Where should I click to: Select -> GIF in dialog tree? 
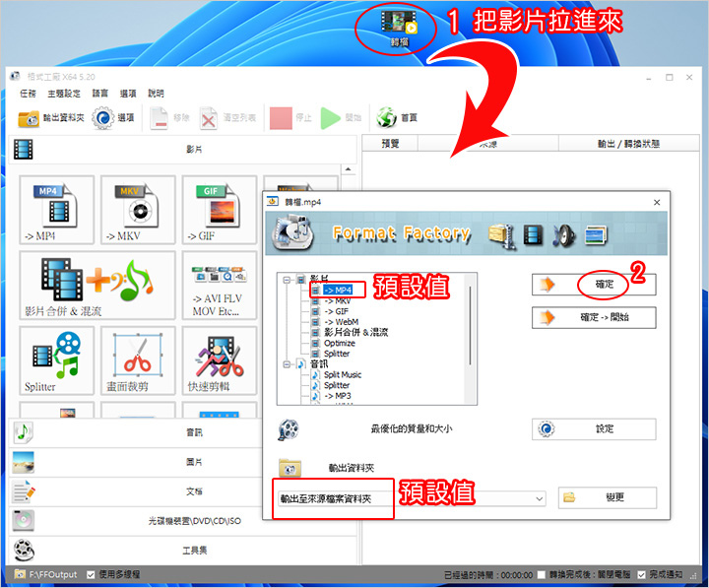coord(337,311)
